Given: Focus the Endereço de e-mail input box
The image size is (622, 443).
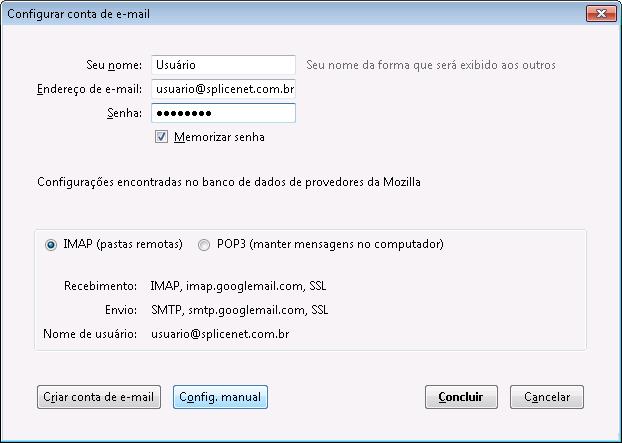Looking at the screenshot, I should point(223,89).
